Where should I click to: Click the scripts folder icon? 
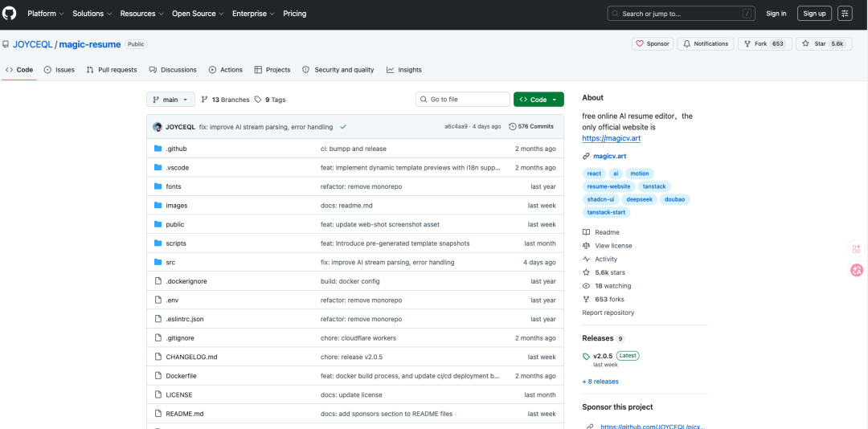click(158, 243)
